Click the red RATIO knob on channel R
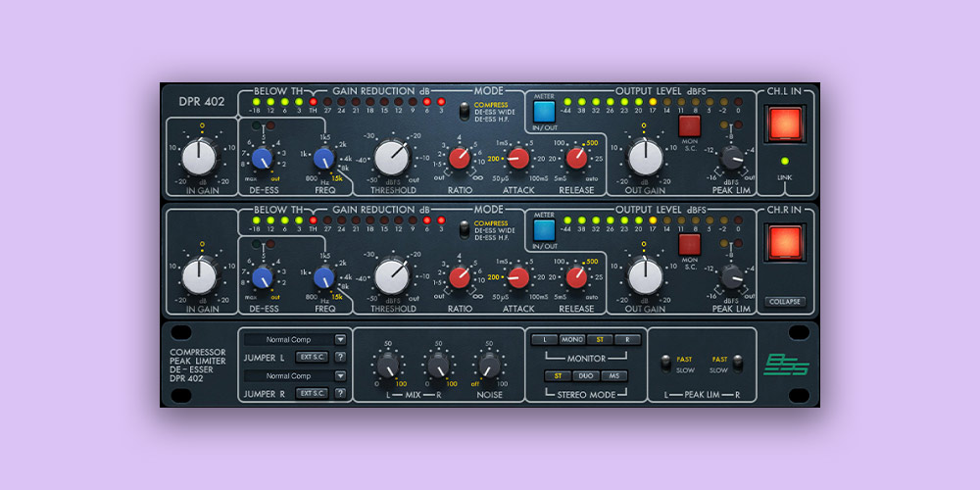The image size is (980, 490). [460, 276]
